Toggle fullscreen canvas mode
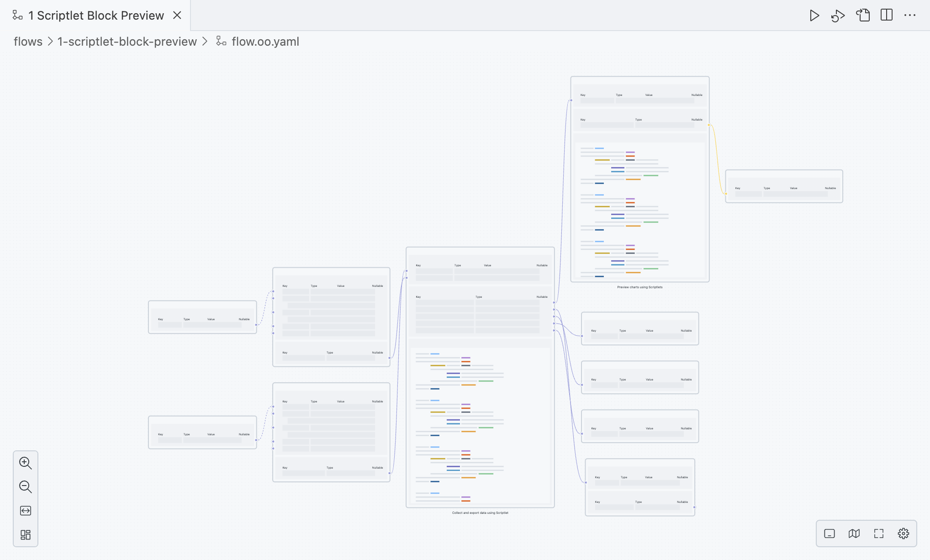Image resolution: width=930 pixels, height=560 pixels. coord(879,534)
